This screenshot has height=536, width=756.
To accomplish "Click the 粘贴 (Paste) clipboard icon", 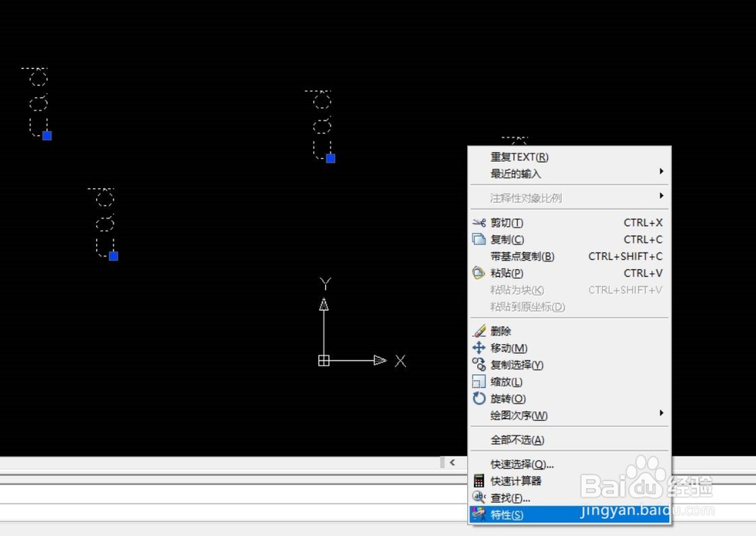I will [x=479, y=273].
